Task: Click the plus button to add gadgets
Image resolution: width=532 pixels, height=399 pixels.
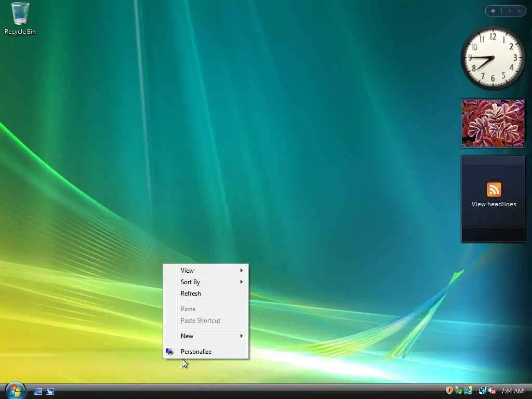Action: coord(493,11)
